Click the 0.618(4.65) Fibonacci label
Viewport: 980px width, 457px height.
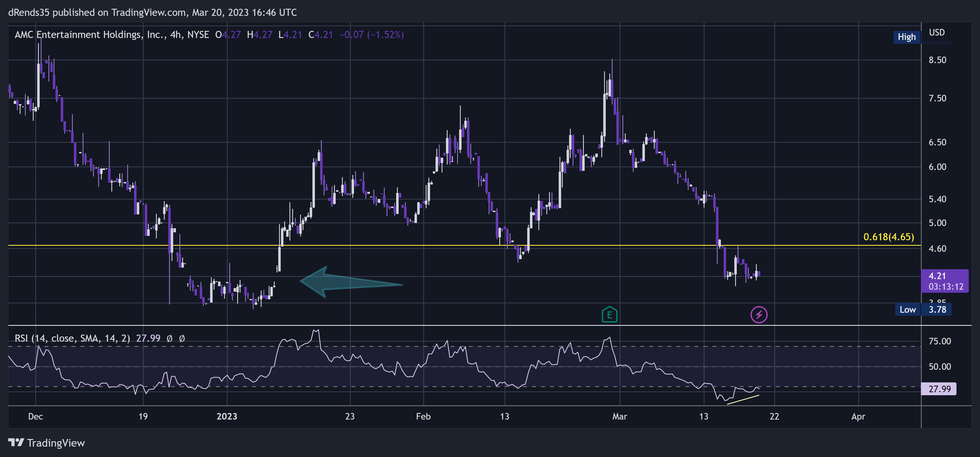coord(889,237)
